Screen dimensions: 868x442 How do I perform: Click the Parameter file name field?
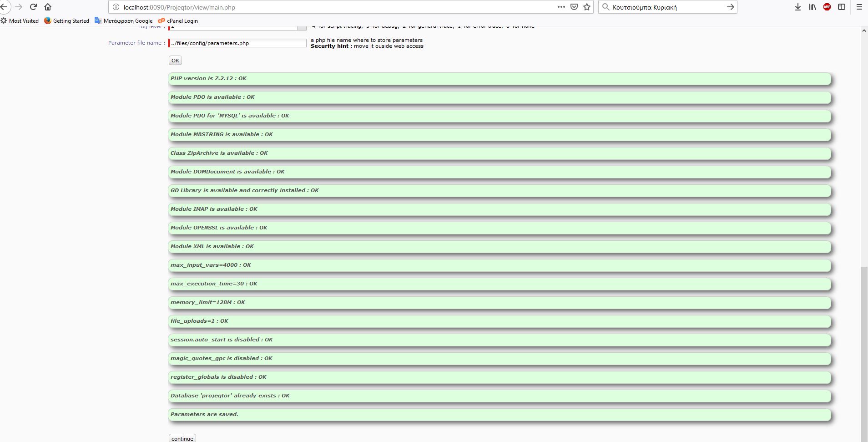click(237, 43)
